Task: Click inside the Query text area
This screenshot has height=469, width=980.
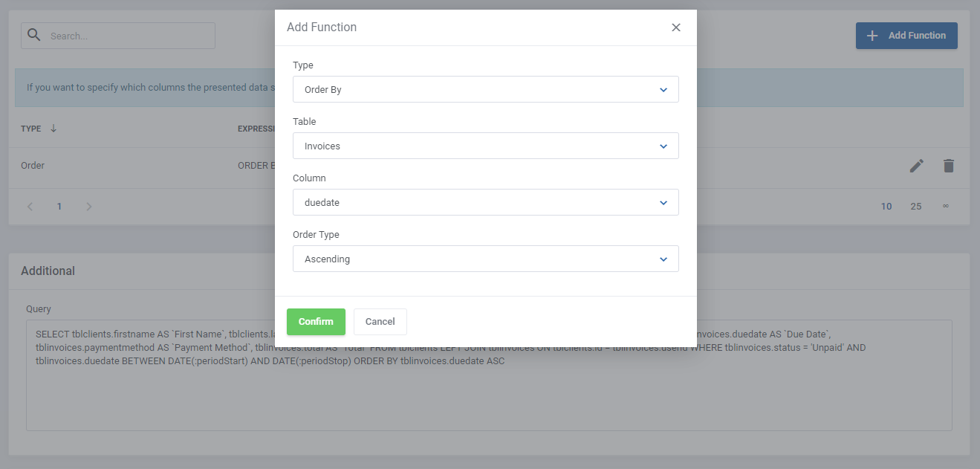Action: pyautogui.click(x=489, y=394)
